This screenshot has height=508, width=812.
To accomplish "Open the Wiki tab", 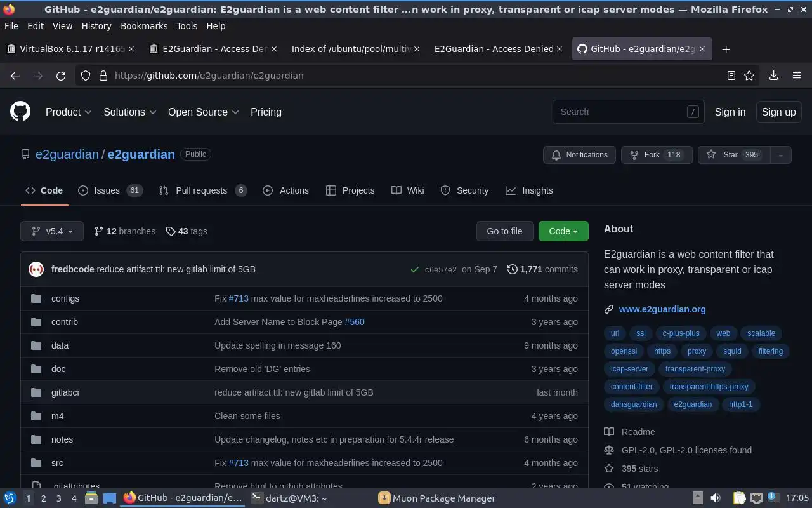I will (x=408, y=190).
